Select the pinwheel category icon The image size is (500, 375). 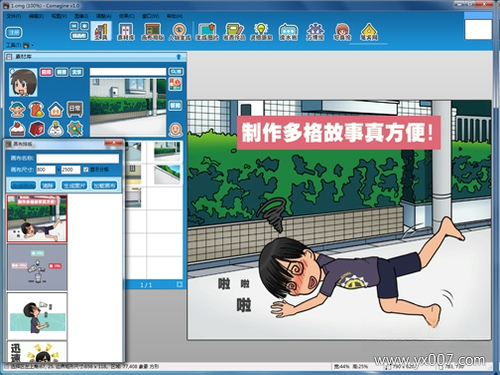click(x=75, y=129)
